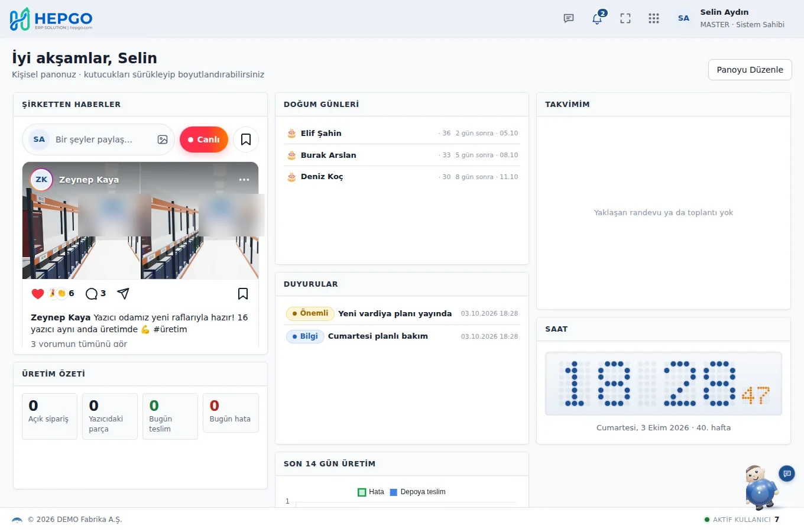The image size is (804, 532).
Task: Open the #üretim hashtag
Action: [x=170, y=329]
